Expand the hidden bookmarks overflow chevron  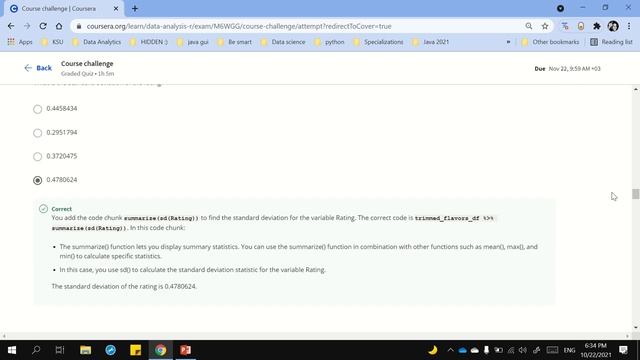[508, 42]
